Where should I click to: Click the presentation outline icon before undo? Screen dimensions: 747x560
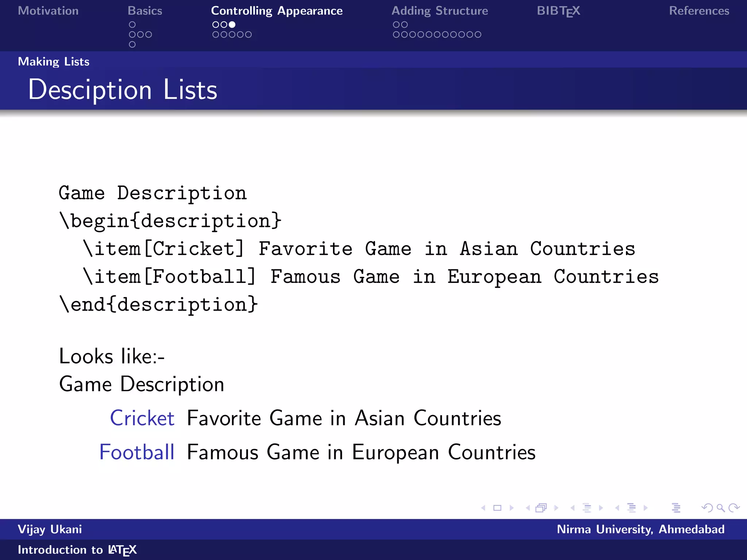676,508
